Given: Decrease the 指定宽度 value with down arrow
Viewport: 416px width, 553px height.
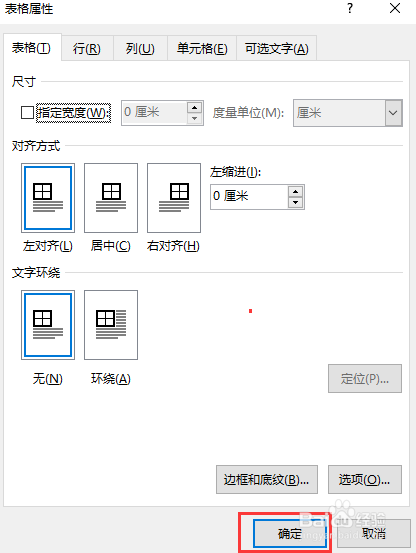Looking at the screenshot, I should (x=195, y=118).
